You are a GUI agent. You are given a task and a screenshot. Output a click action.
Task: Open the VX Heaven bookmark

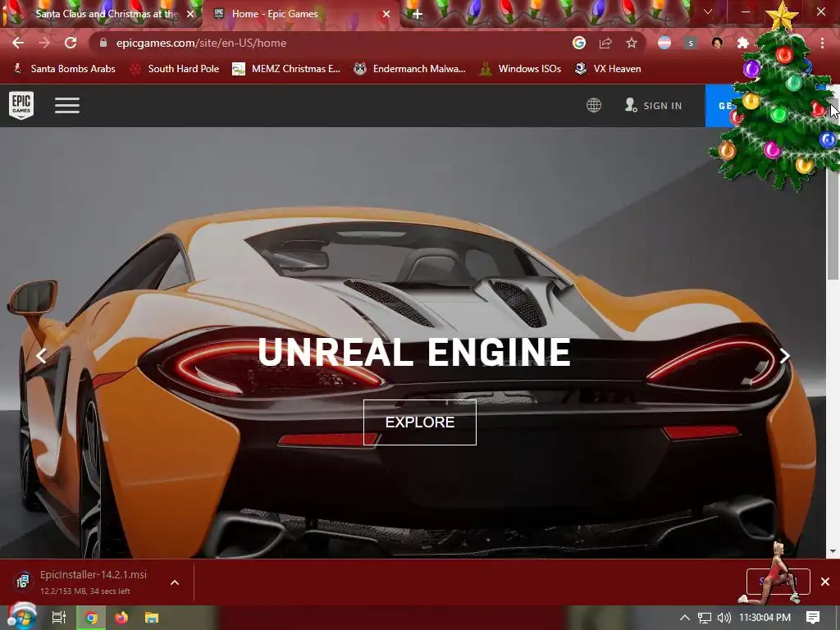[608, 69]
